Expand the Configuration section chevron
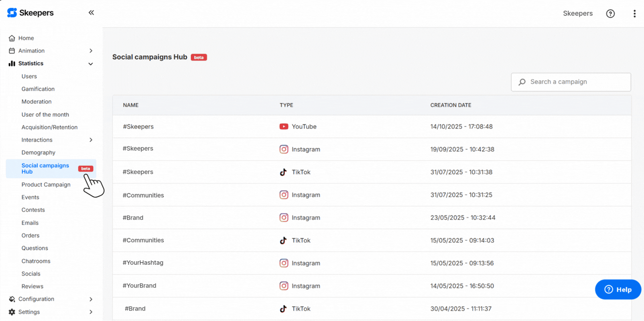This screenshot has height=321, width=644. tap(91, 299)
